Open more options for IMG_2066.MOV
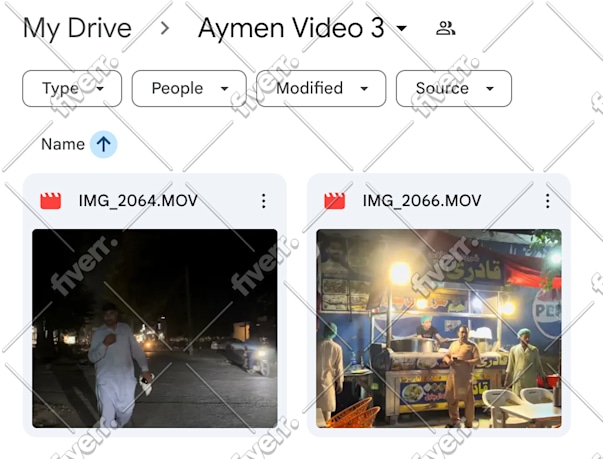 [548, 201]
